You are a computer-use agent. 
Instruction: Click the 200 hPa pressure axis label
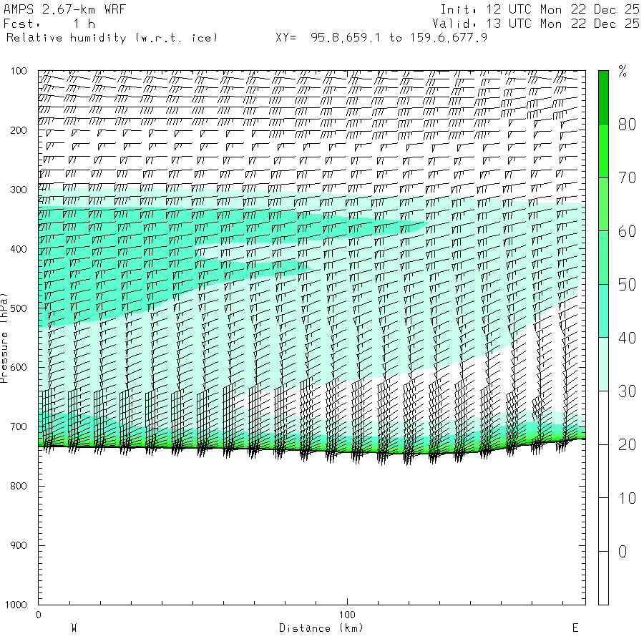point(19,131)
